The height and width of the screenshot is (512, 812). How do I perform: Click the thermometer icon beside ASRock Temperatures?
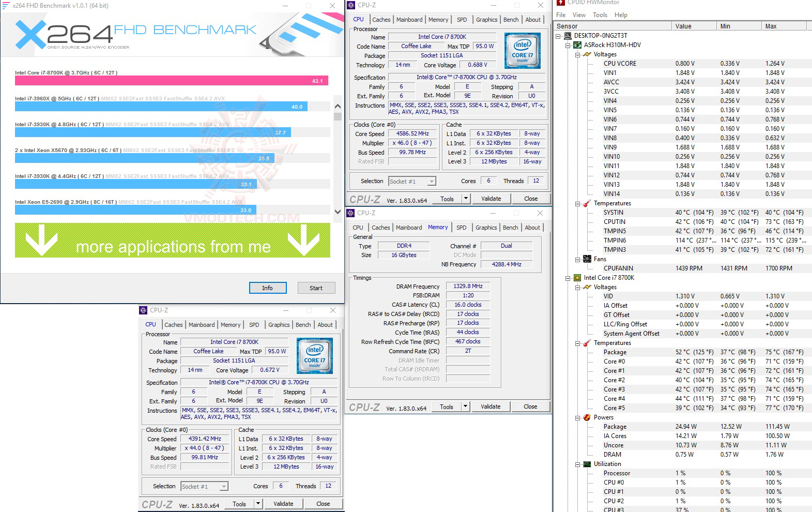pyautogui.click(x=587, y=203)
